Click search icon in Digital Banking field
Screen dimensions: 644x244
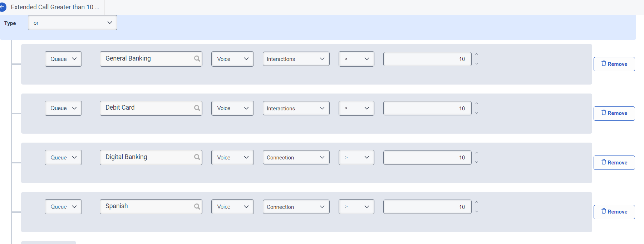pyautogui.click(x=197, y=157)
